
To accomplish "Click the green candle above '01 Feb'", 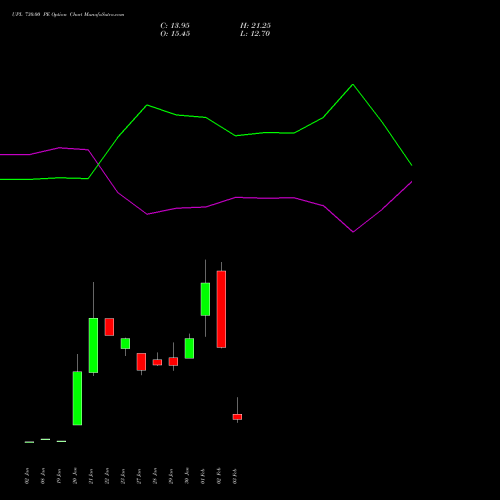I will point(205,299).
